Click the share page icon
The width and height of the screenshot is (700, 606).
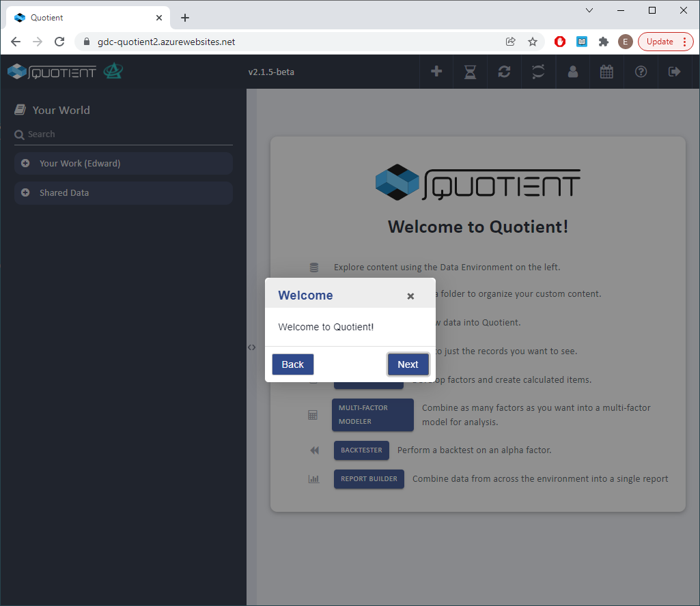tap(511, 42)
